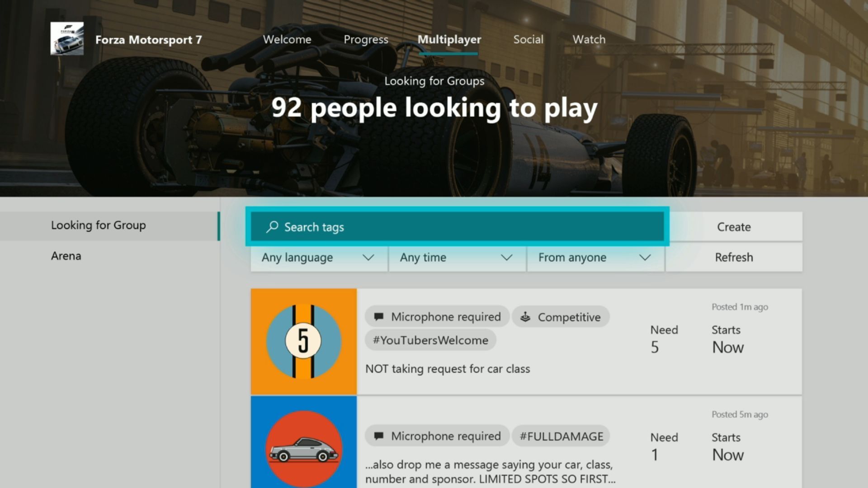Switch to the Social tab
Image resolution: width=868 pixels, height=488 pixels.
point(528,39)
